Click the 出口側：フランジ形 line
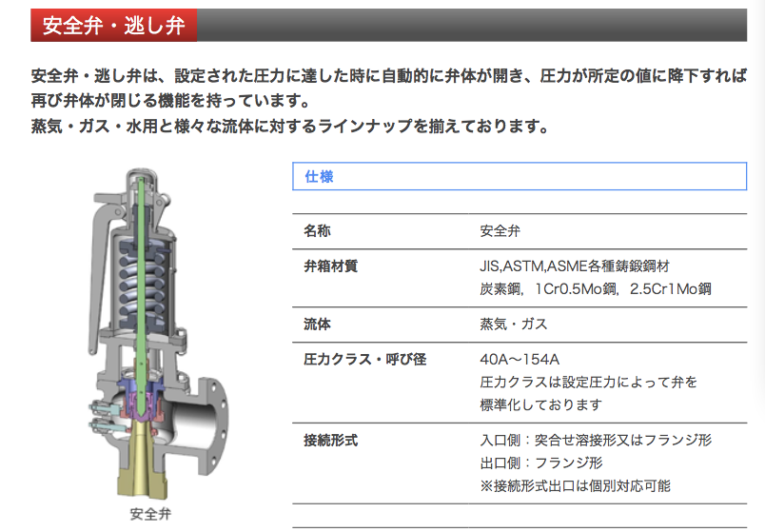This screenshot has height=532, width=765. 540,463
